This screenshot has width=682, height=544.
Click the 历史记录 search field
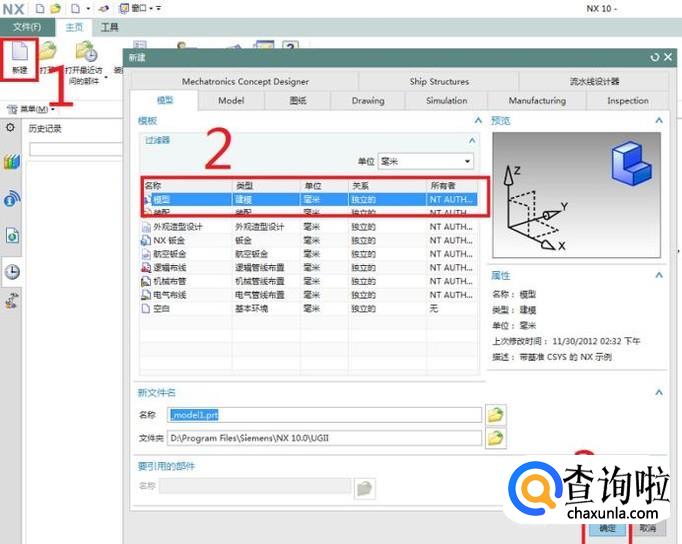point(76,149)
